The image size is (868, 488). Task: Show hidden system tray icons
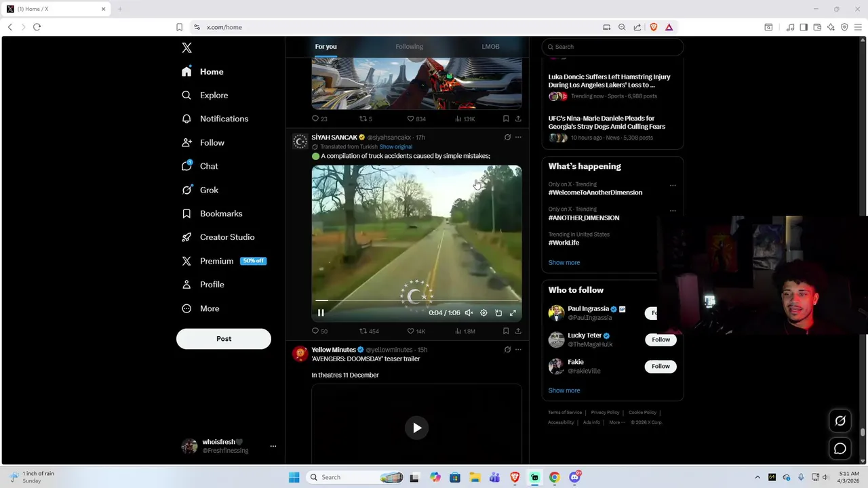coord(757,477)
